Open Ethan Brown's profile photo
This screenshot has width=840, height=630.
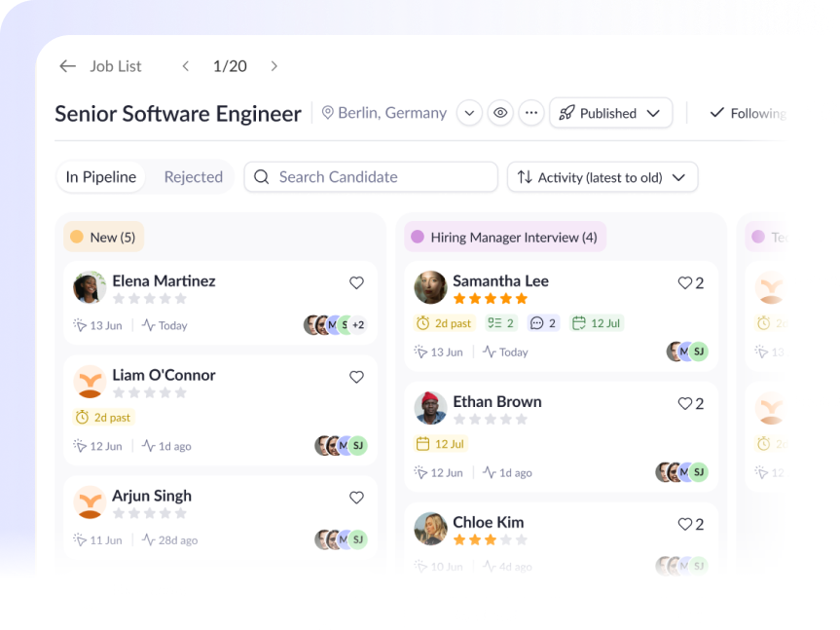pos(431,408)
